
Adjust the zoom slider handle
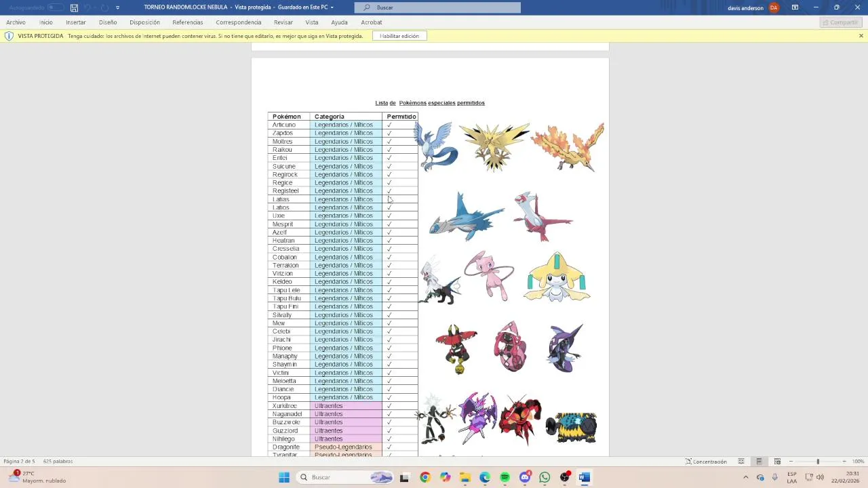818,462
